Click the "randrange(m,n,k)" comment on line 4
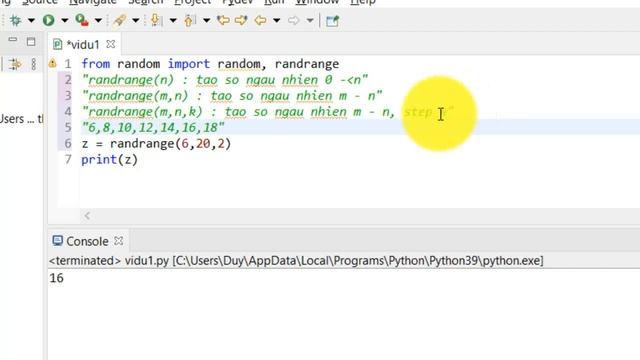 [x=268, y=111]
